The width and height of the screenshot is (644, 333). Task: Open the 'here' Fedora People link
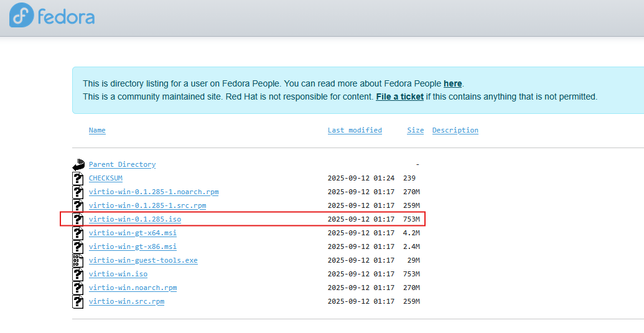point(452,84)
